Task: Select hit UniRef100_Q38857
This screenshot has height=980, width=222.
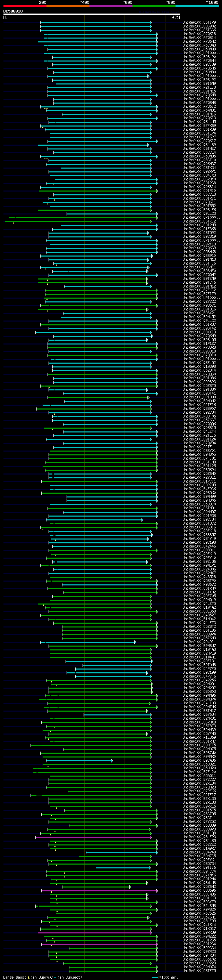Action: pyautogui.click(x=199, y=535)
